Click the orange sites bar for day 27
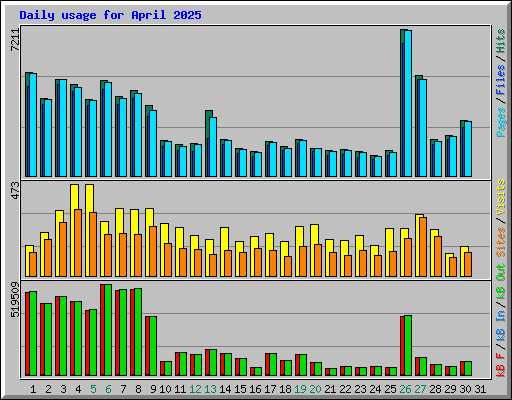The image size is (512, 400). click(423, 247)
